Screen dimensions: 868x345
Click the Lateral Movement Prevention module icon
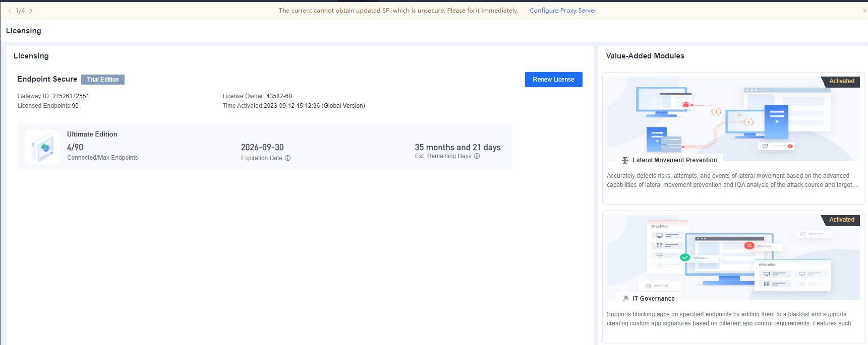(625, 160)
